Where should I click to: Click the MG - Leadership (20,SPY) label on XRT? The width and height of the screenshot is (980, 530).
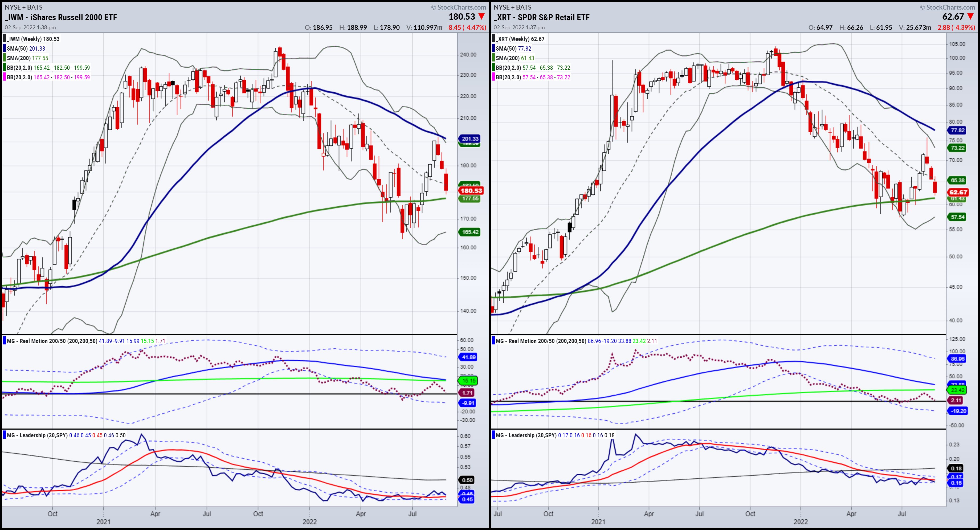[x=526, y=435]
